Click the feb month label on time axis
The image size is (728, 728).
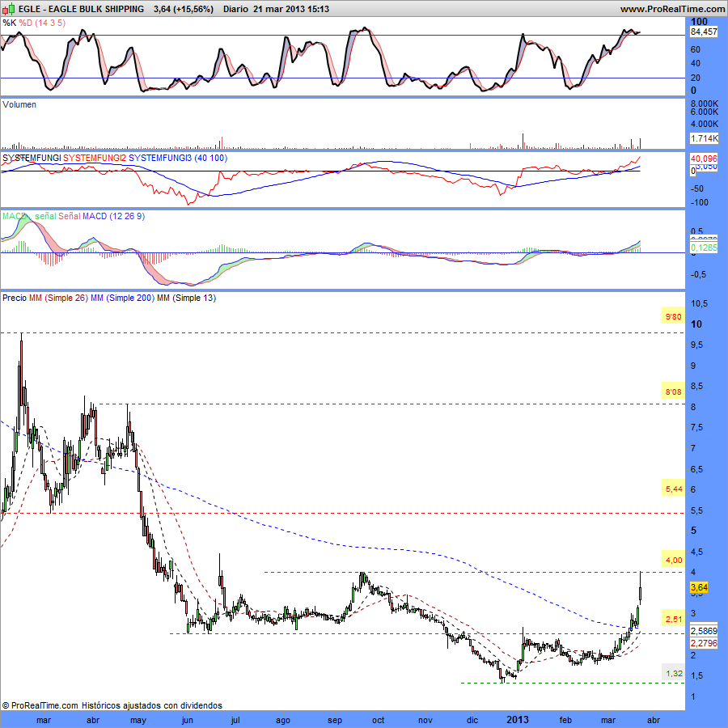click(565, 720)
